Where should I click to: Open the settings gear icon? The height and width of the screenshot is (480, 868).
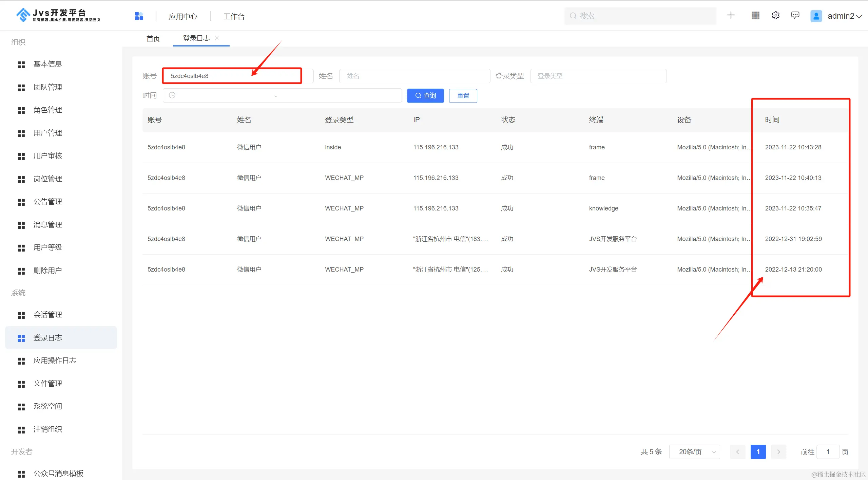tap(775, 16)
